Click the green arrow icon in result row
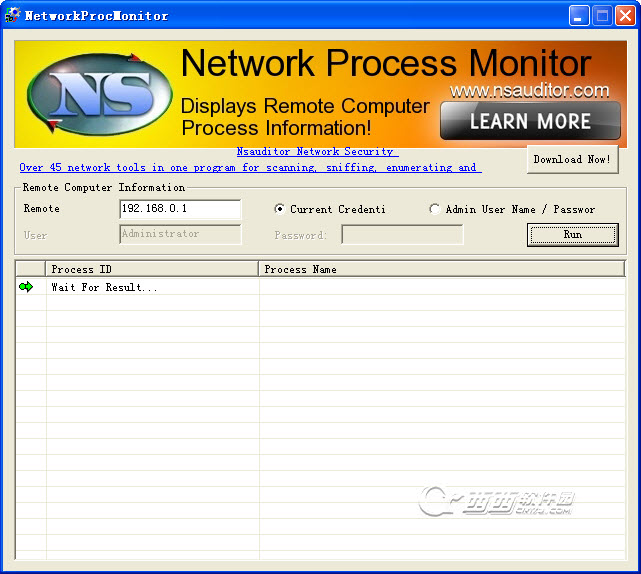Screen dimensions: 641x574 (26, 287)
